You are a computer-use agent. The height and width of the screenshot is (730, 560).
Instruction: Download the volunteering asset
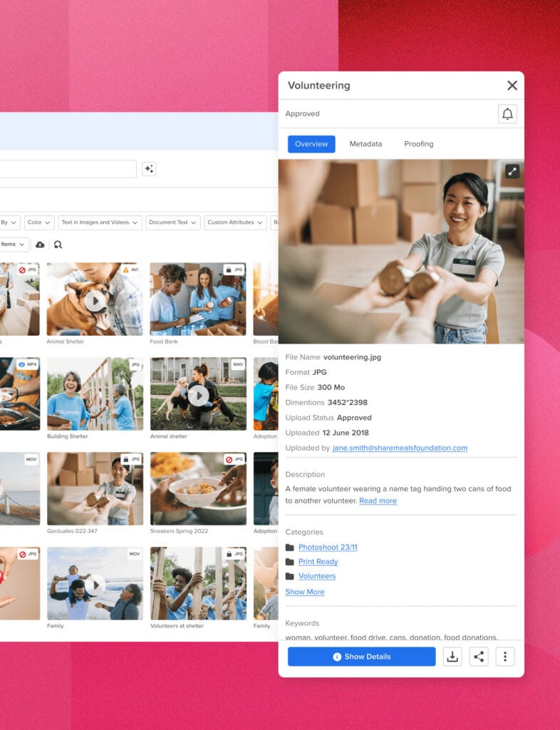452,657
